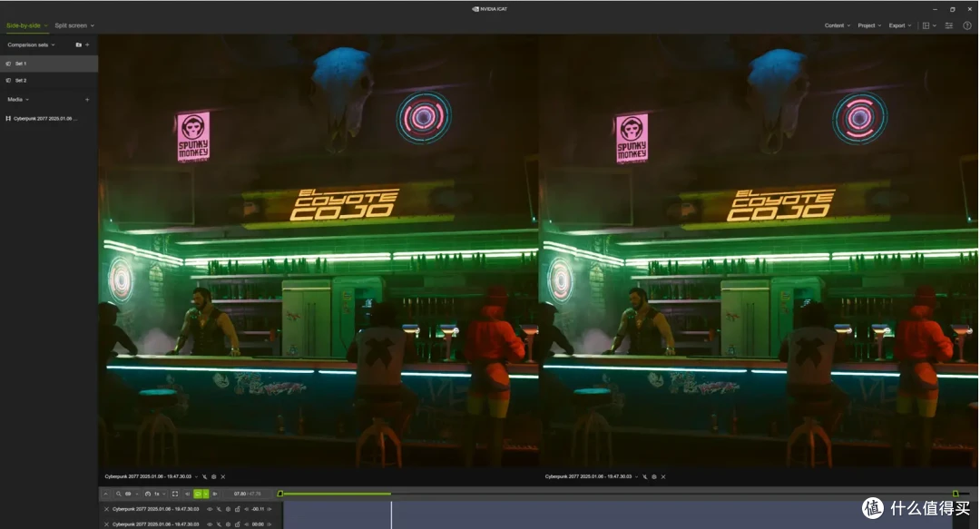Add new media with the plus icon
The width and height of the screenshot is (980, 529).
[87, 100]
